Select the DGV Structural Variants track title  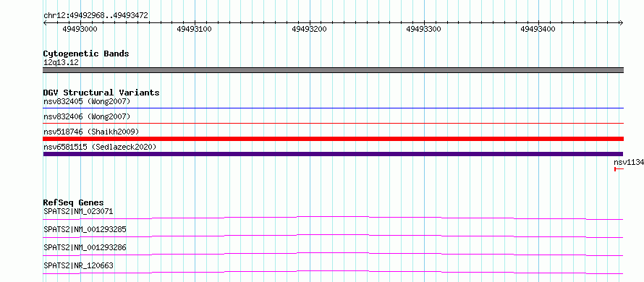point(101,93)
